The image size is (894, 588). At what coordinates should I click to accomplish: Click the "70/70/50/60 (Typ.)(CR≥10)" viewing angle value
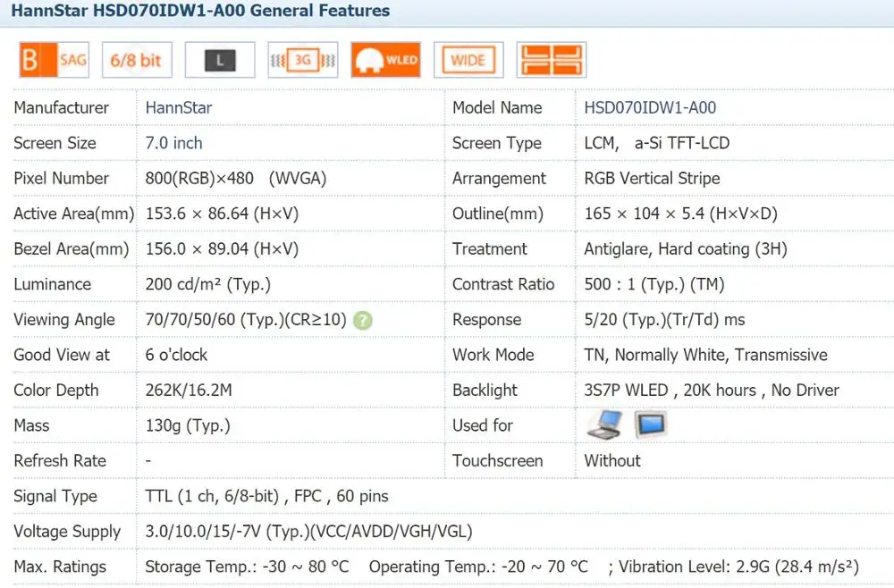(246, 320)
